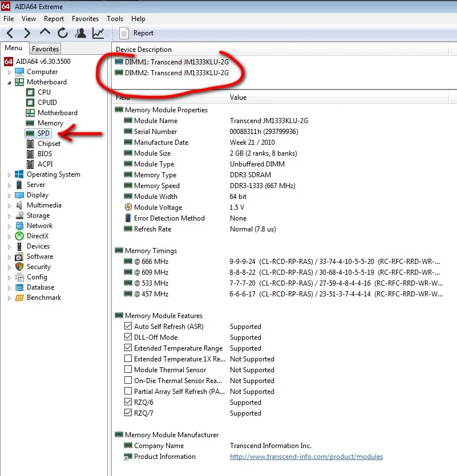This screenshot has width=457, height=476.
Task: Toggle Extended Temperature Range checkbox
Action: click(128, 348)
